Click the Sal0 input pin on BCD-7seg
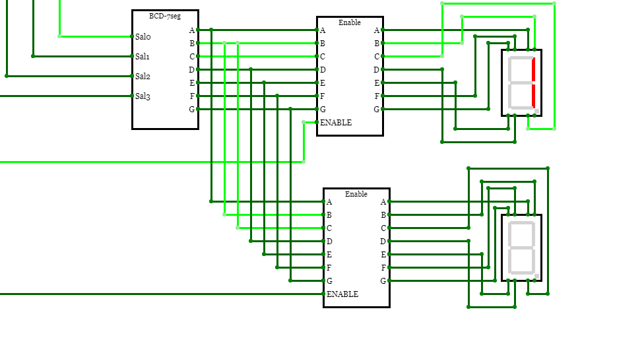Viewport: 644px width, 363px height. (133, 36)
